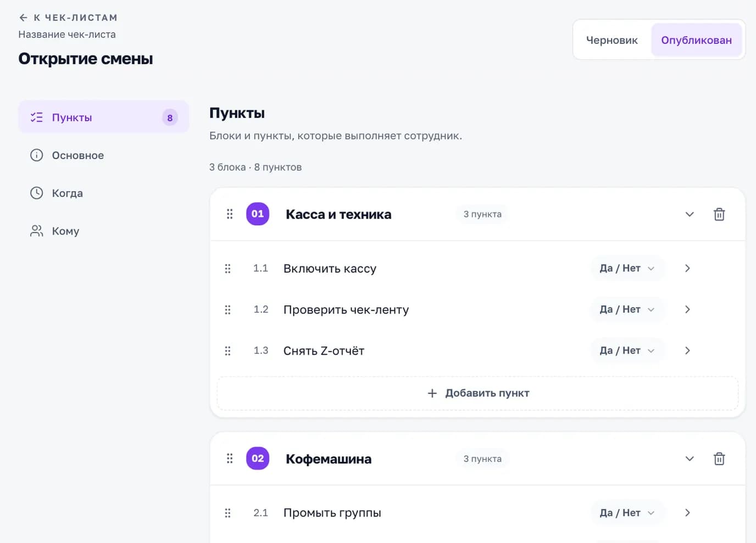The width and height of the screenshot is (756, 543).
Task: Click the 3 блока · 8 пунктов summary
Action: point(255,167)
